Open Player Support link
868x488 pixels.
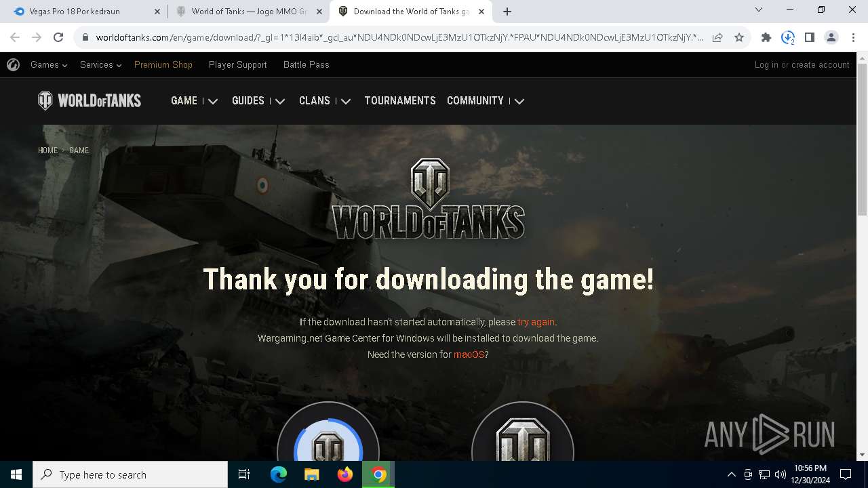click(238, 64)
